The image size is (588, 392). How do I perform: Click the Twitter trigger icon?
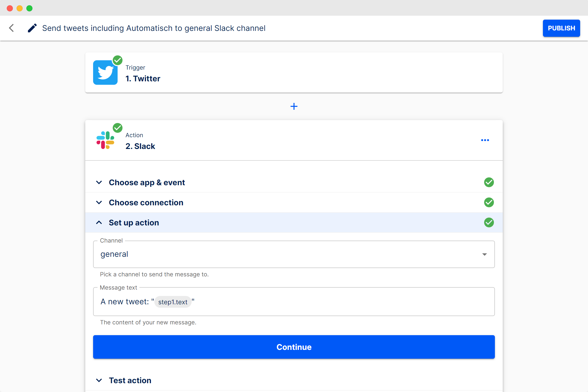[x=105, y=73]
